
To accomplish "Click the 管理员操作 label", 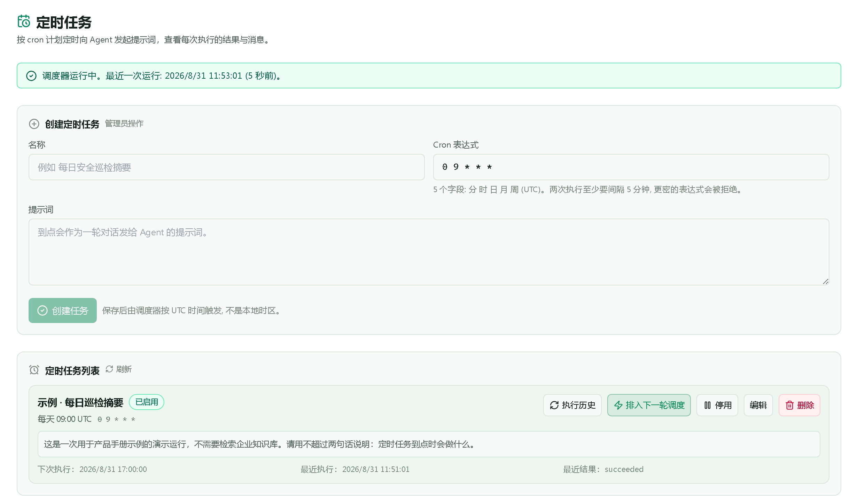I will 124,124.
